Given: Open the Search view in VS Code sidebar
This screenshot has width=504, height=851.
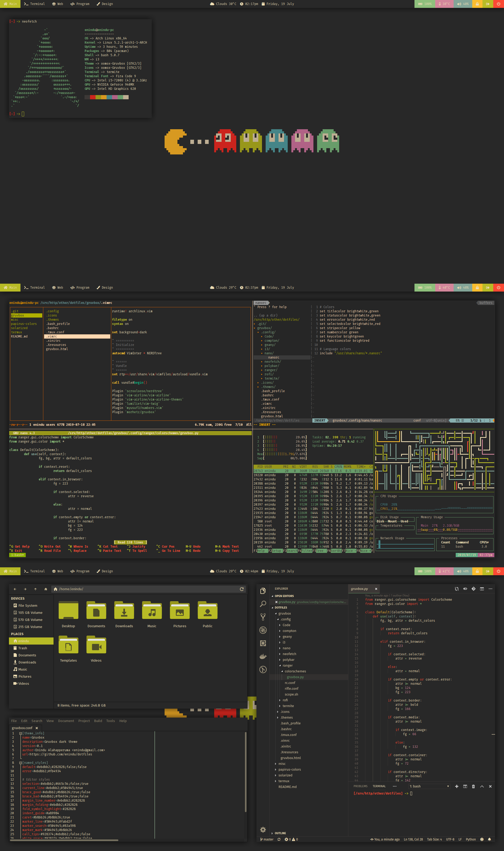Looking at the screenshot, I should (x=263, y=603).
